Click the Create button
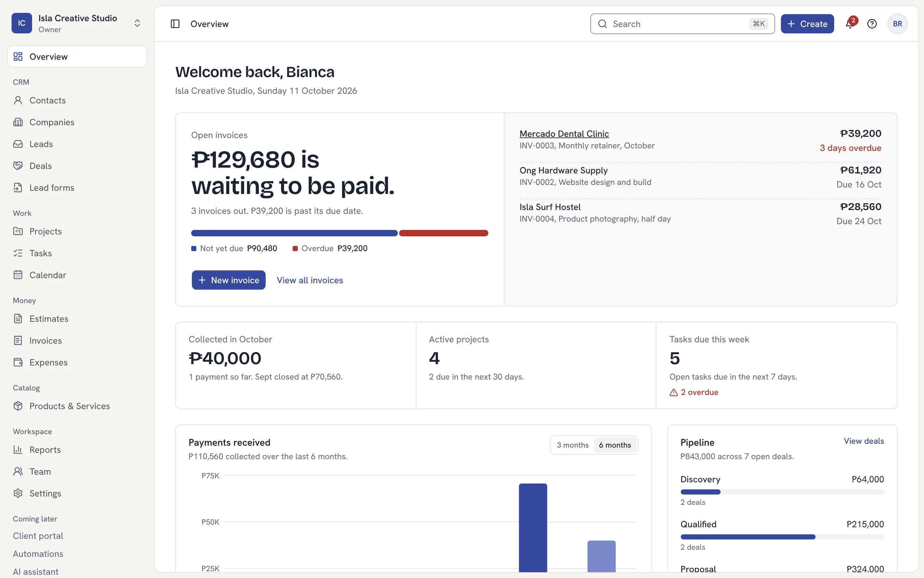This screenshot has height=578, width=924. (x=807, y=24)
